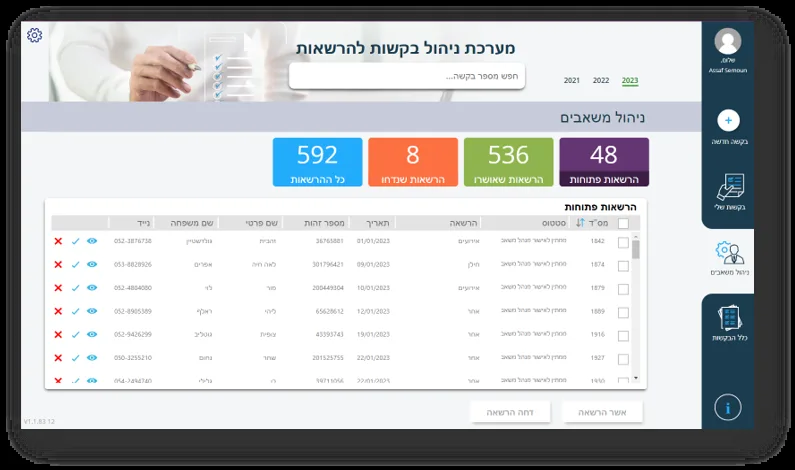
Task: Click the table scrollbar up arrow
Action: tap(636, 237)
